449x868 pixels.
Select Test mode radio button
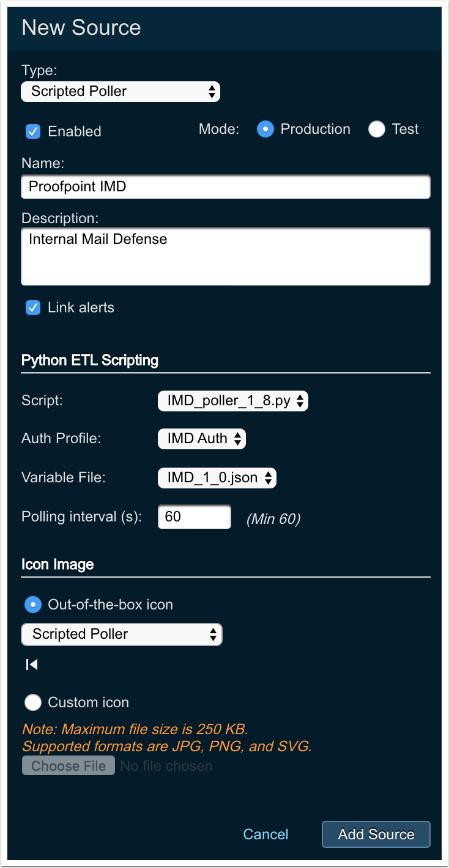pos(377,129)
